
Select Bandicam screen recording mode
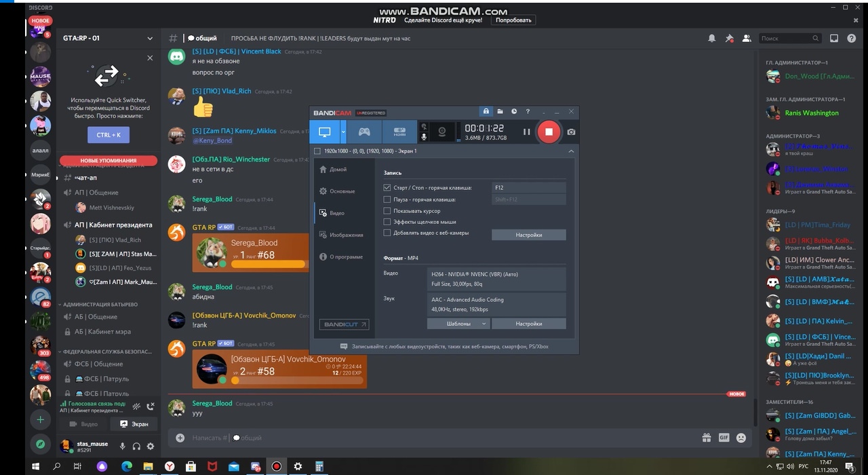click(325, 132)
